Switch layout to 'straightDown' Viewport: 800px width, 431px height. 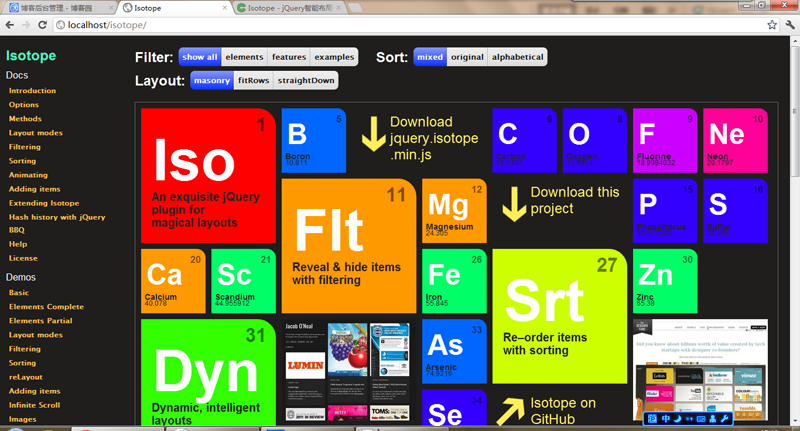pos(306,81)
